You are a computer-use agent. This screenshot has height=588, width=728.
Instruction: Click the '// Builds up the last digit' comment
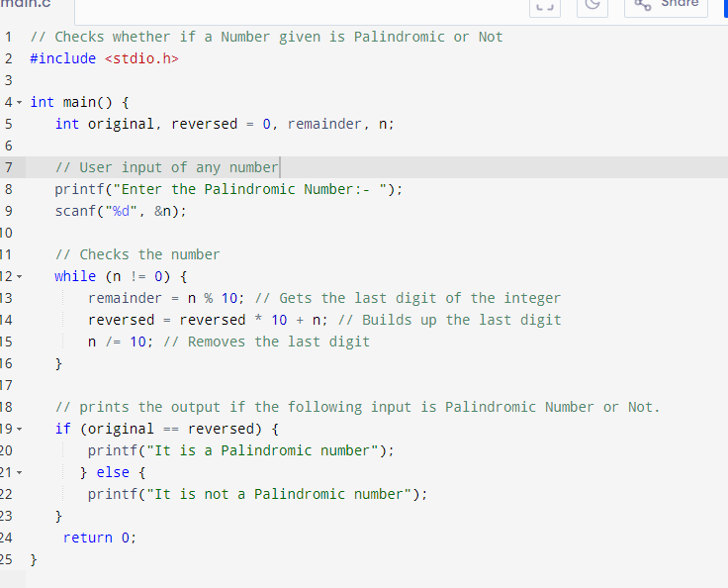click(449, 320)
